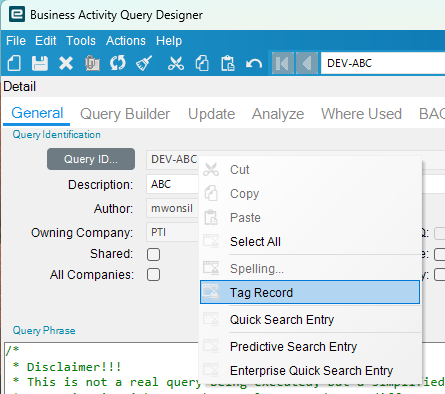Click the Query ID field with DEV-ABC
Image resolution: width=445 pixels, height=394 pixels.
click(172, 159)
